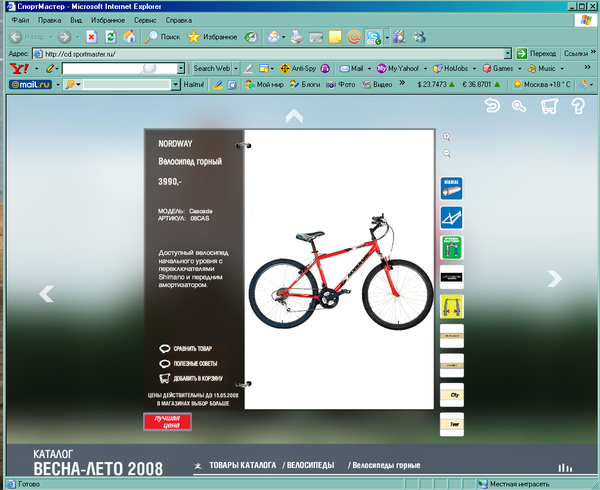Screen dimensions: 600x490
Task: Click the Back button in IE toolbar
Action: [x=27, y=37]
